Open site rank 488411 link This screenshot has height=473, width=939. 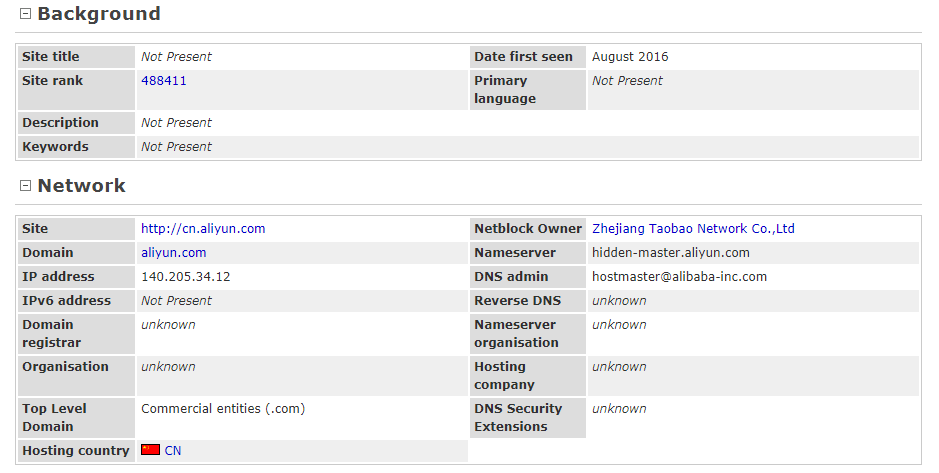pos(163,81)
